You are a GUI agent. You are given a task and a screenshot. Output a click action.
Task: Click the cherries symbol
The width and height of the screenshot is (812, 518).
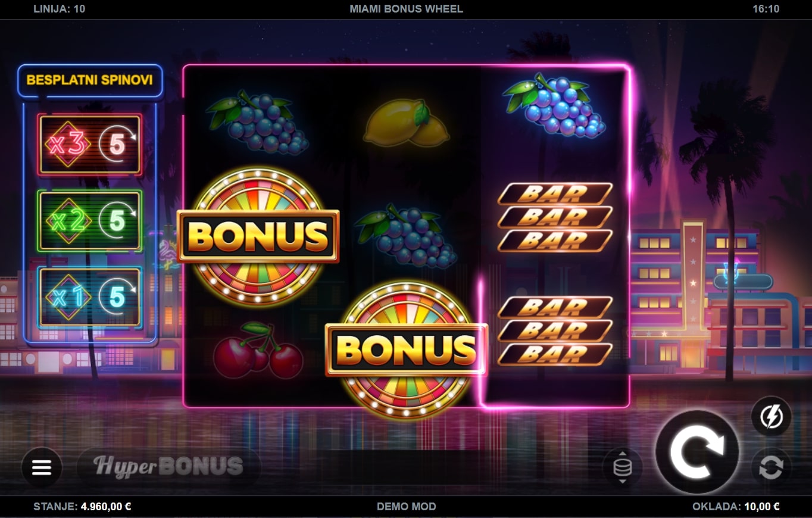click(x=258, y=350)
